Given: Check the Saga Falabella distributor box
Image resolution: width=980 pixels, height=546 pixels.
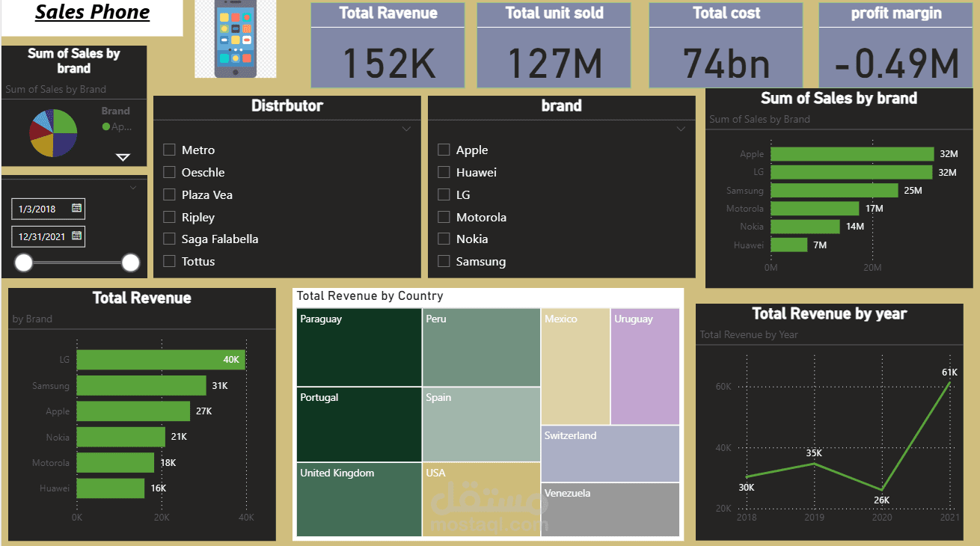Looking at the screenshot, I should point(169,239).
